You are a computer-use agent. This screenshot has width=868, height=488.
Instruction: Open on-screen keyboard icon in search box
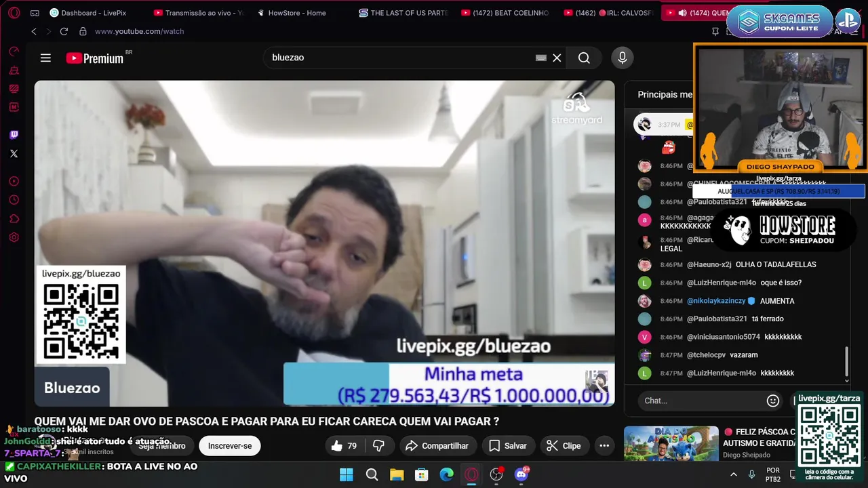tap(540, 58)
